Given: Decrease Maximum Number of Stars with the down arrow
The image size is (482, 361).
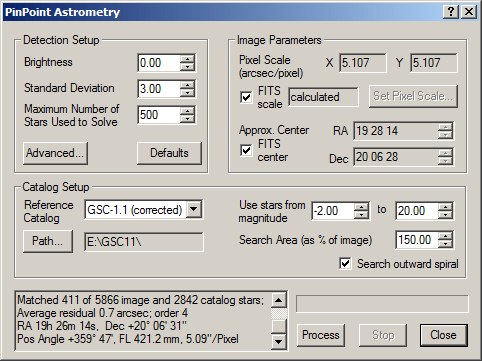Looking at the screenshot, I should pyautogui.click(x=187, y=118).
